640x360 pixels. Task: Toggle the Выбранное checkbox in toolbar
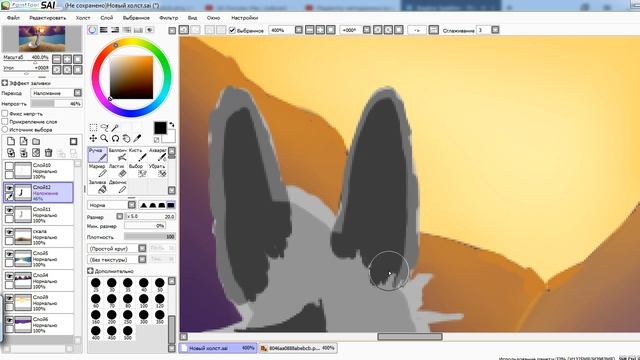pos(232,30)
